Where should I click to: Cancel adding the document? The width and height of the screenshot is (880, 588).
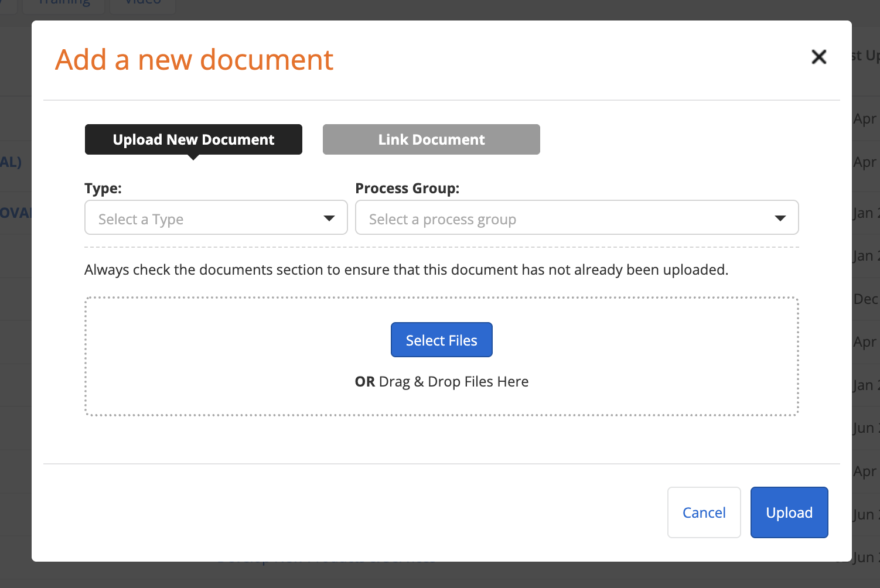704,512
